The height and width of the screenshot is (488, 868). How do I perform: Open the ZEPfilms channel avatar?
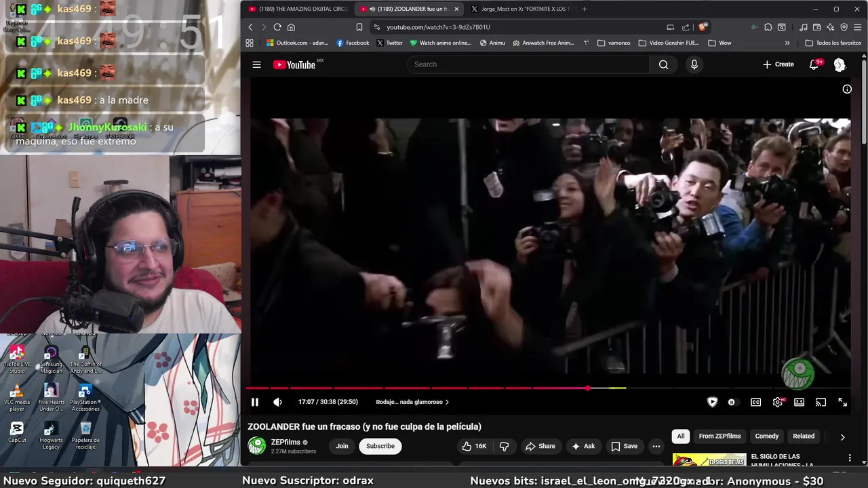(x=257, y=445)
